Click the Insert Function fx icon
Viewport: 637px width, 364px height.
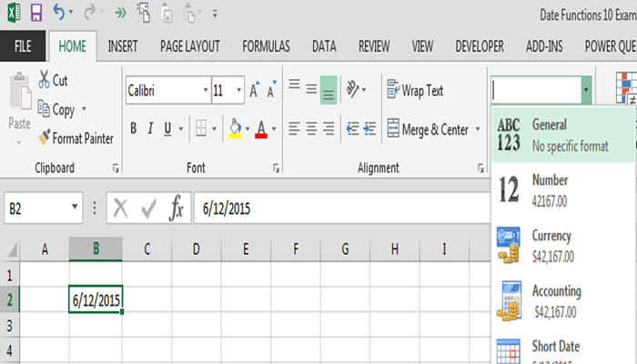(x=176, y=208)
